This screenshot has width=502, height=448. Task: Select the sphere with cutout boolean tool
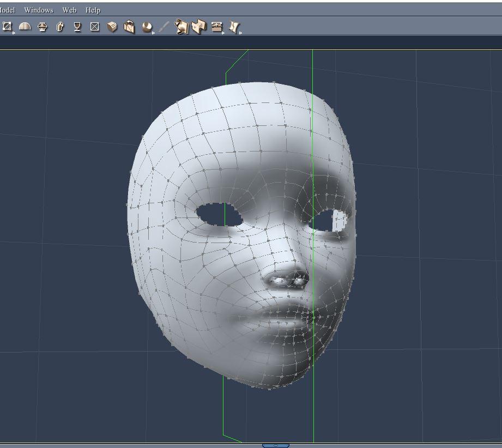(147, 27)
